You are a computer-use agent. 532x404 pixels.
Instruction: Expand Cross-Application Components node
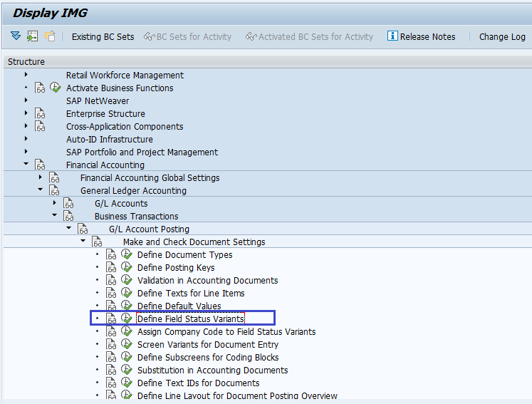pyautogui.click(x=26, y=126)
